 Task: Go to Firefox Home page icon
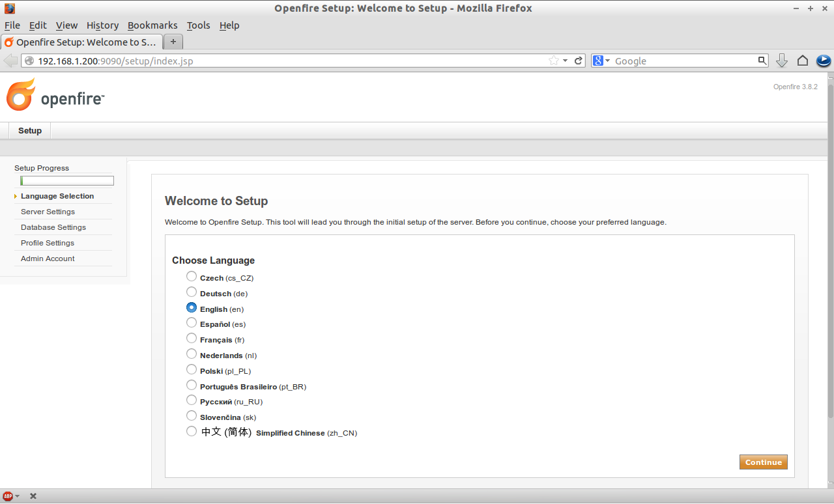coord(803,61)
